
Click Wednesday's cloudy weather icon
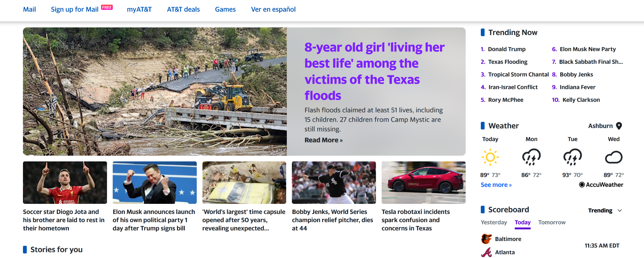coord(614,157)
